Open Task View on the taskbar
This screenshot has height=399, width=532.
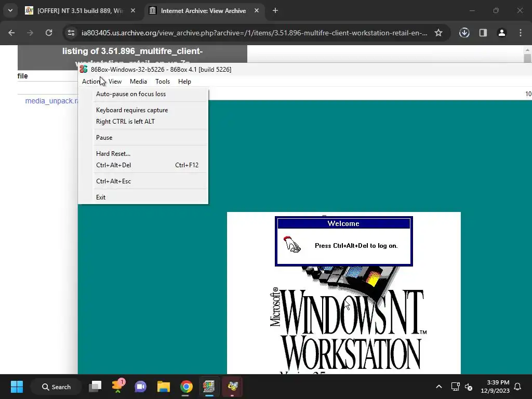point(95,387)
